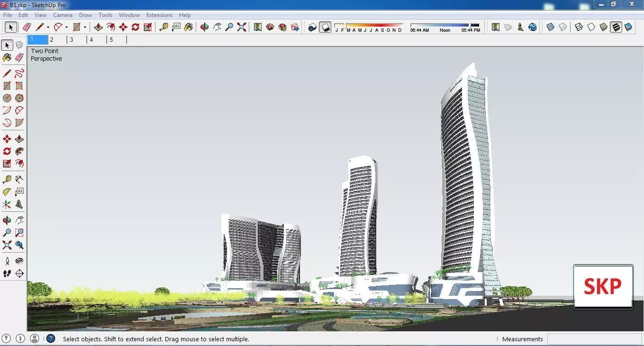This screenshot has width=644, height=346.
Task: Select the Position Camera tool
Action: (x=7, y=261)
